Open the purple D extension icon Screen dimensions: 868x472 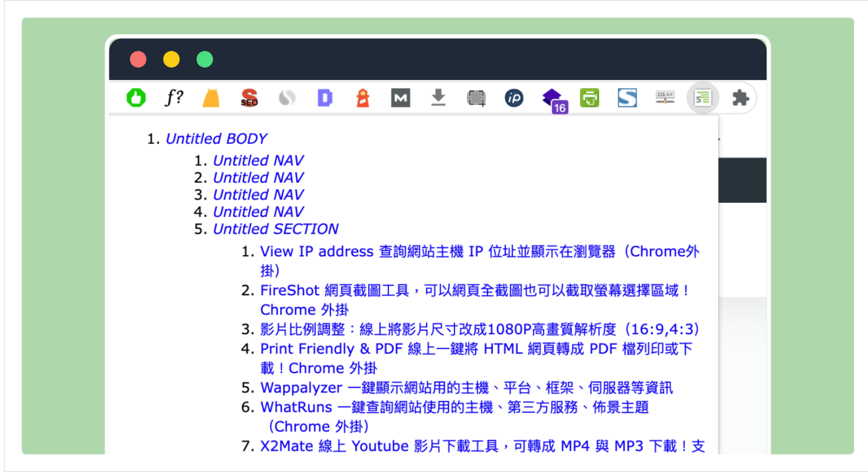tap(325, 97)
